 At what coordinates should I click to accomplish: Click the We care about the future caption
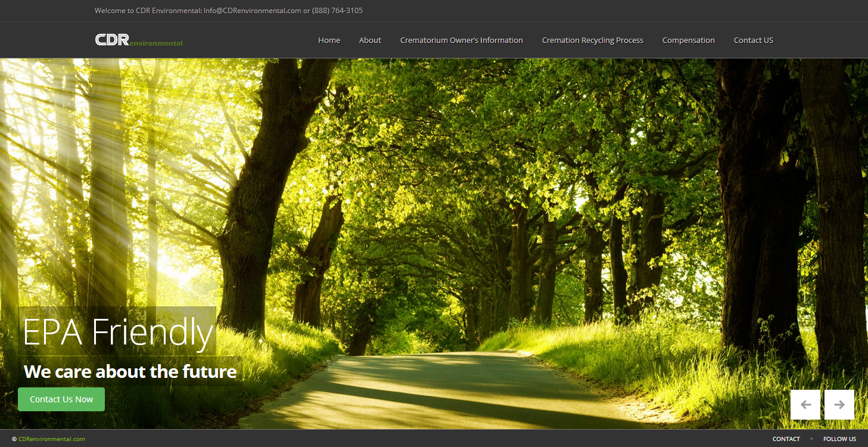click(x=130, y=372)
